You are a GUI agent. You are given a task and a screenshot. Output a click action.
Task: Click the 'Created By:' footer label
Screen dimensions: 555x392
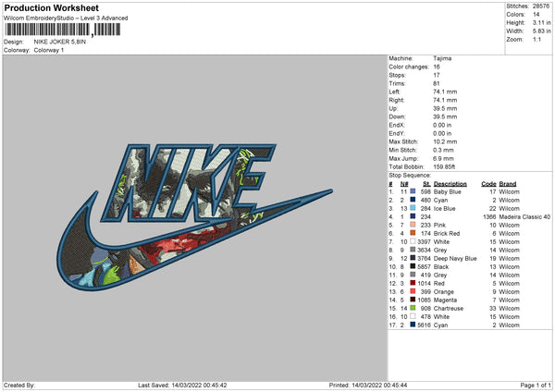[x=19, y=385]
